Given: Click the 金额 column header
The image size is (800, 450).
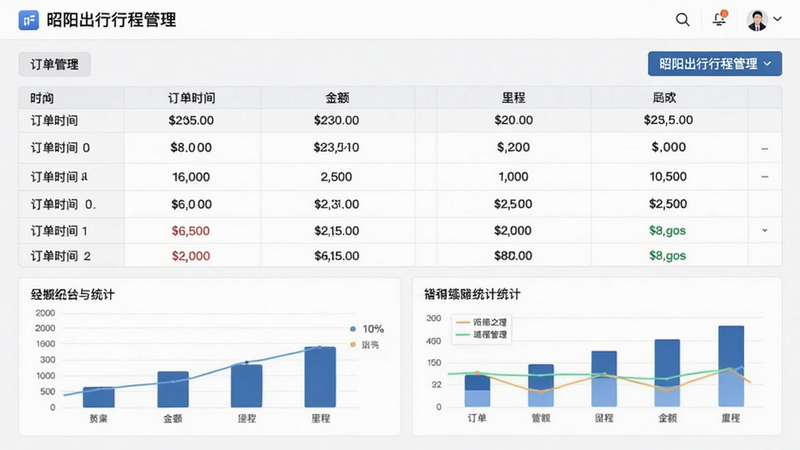Looking at the screenshot, I should (x=337, y=97).
